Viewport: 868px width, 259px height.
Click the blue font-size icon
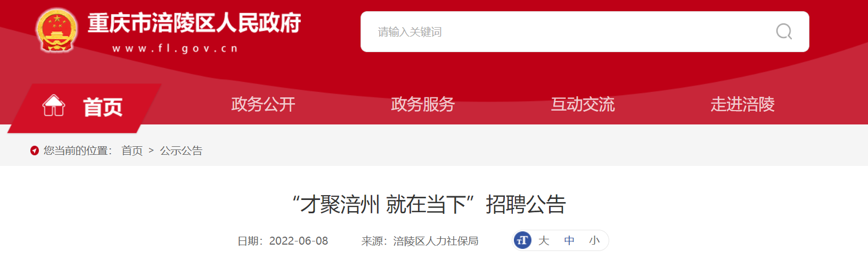522,240
